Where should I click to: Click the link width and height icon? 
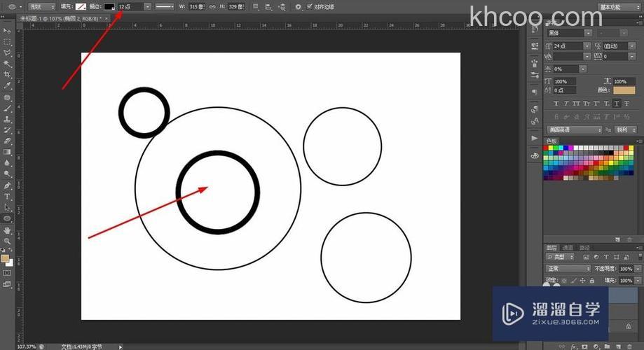(x=212, y=6)
